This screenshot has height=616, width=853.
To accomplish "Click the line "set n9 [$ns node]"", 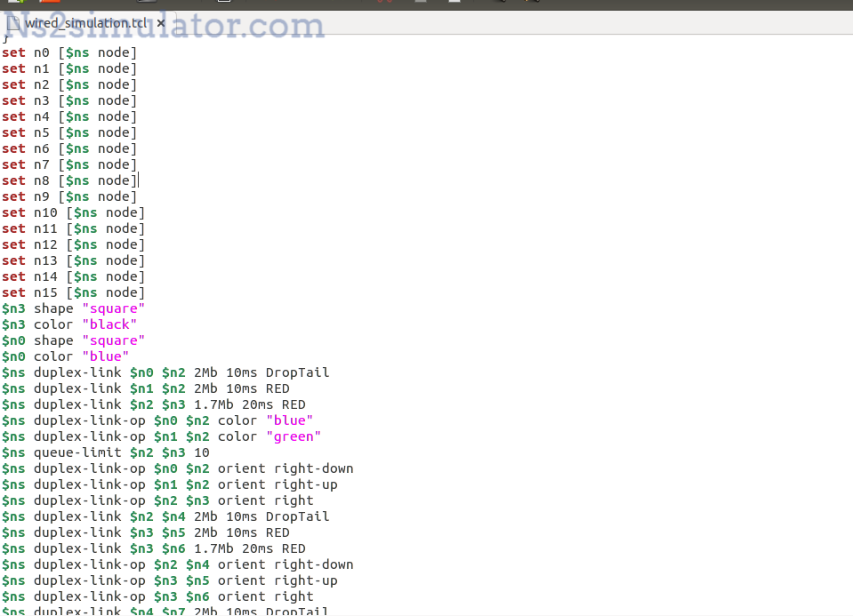I will 69,196.
